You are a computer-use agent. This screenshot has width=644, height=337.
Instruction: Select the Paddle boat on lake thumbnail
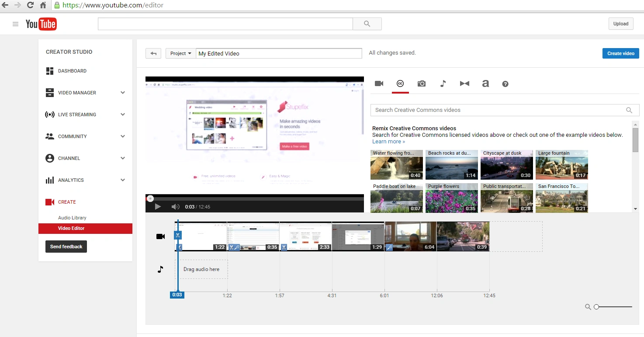pos(397,198)
